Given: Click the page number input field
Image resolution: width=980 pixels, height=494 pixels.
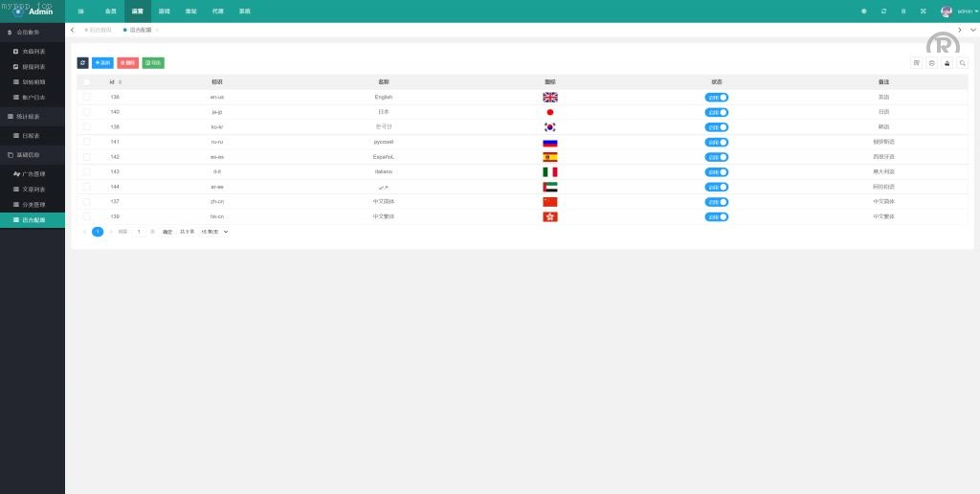Looking at the screenshot, I should [x=140, y=232].
